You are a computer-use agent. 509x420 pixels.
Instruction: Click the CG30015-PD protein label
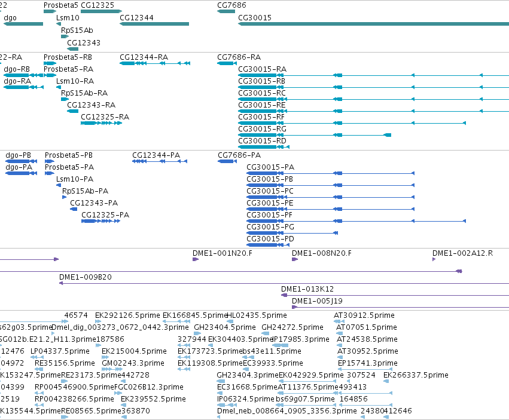coord(270,239)
